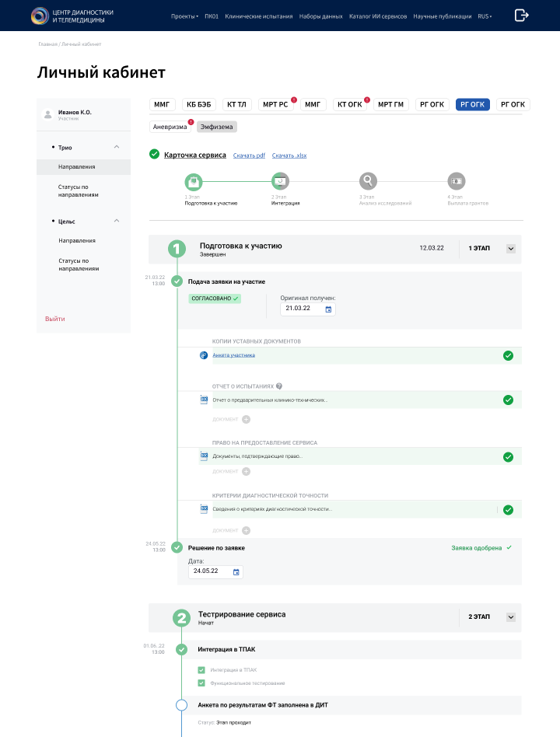
Task: Open Клинические испытания menu item
Action: tap(258, 16)
